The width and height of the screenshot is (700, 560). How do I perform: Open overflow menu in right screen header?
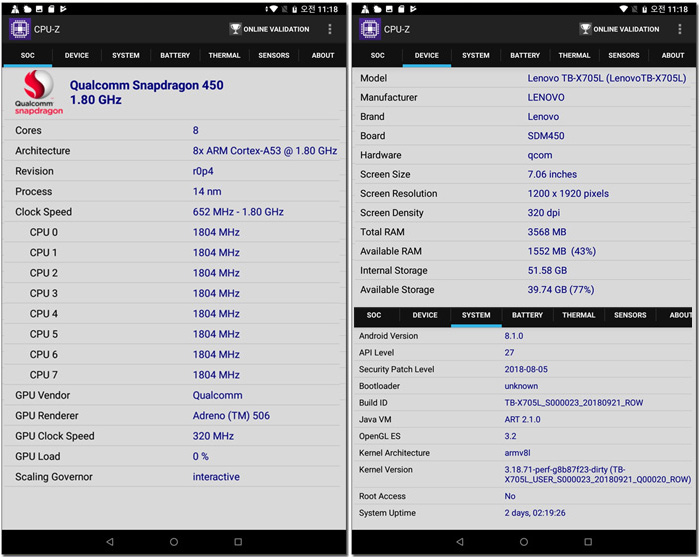[680, 29]
